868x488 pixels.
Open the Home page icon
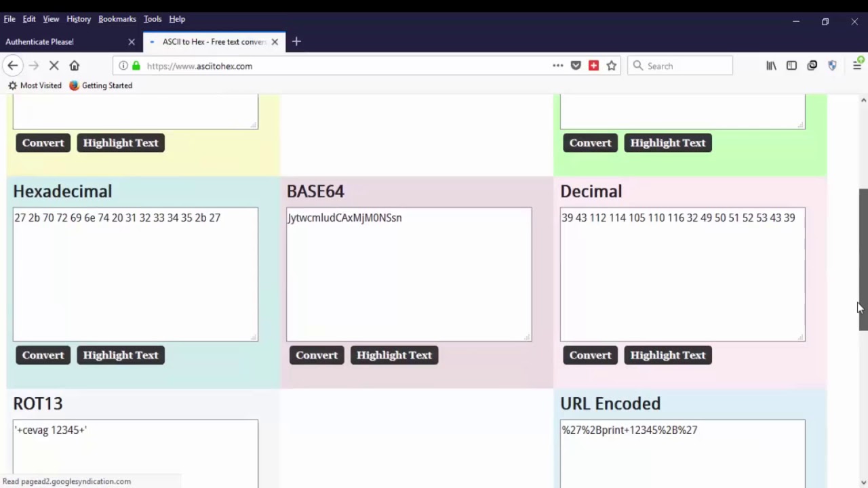75,66
